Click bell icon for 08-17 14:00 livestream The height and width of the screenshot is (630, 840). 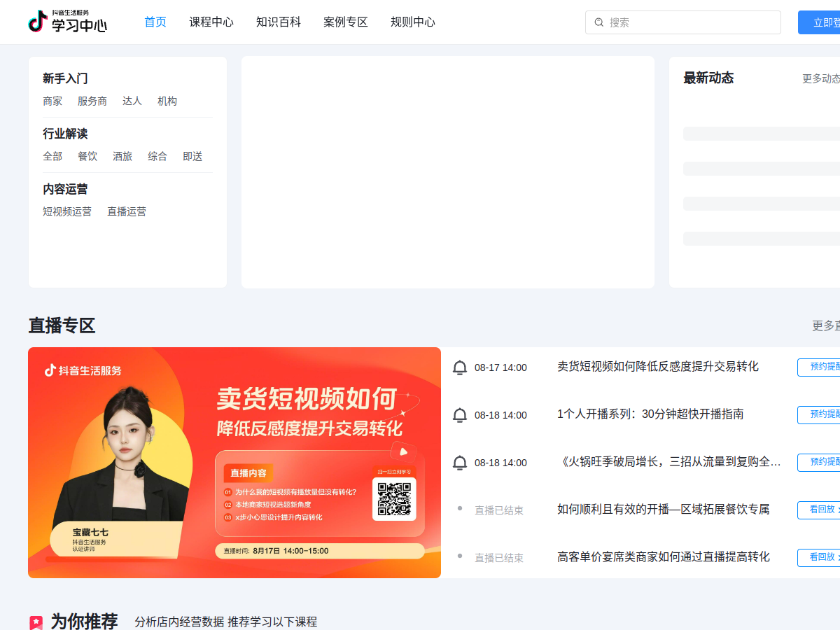(460, 367)
